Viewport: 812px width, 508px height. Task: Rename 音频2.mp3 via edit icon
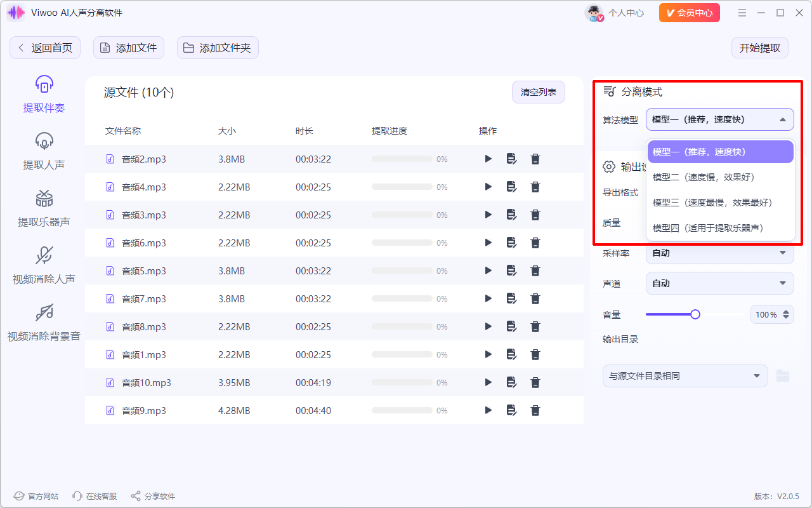coord(511,159)
